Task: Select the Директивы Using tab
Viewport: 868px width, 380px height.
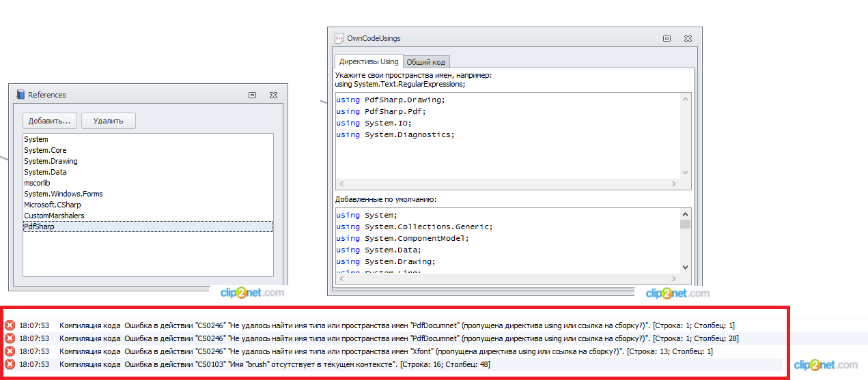Action: (369, 61)
